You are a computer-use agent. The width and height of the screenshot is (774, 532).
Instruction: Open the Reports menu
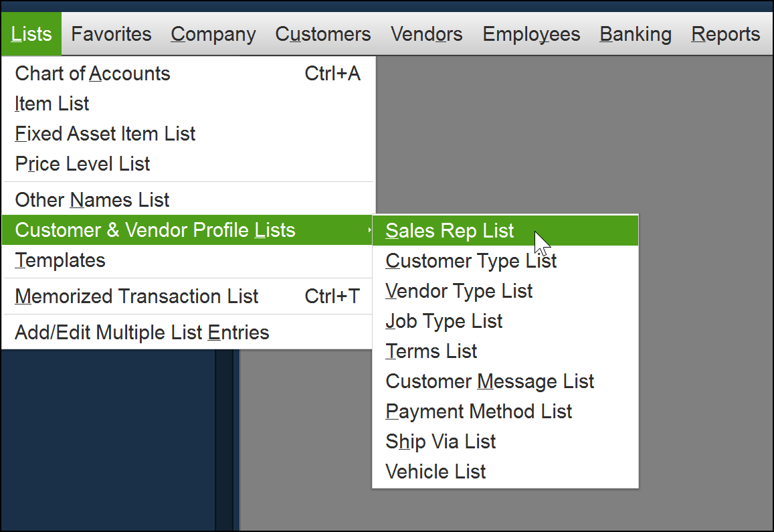(725, 33)
